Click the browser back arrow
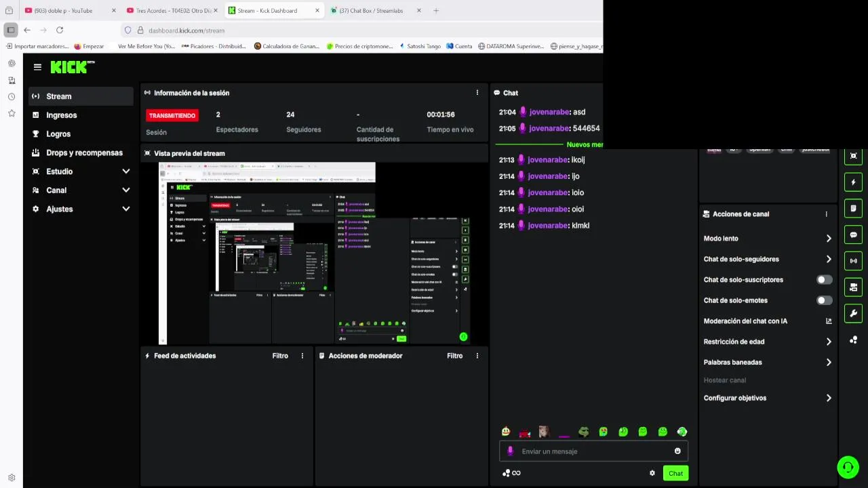Viewport: 868px width, 488px height. click(26, 30)
